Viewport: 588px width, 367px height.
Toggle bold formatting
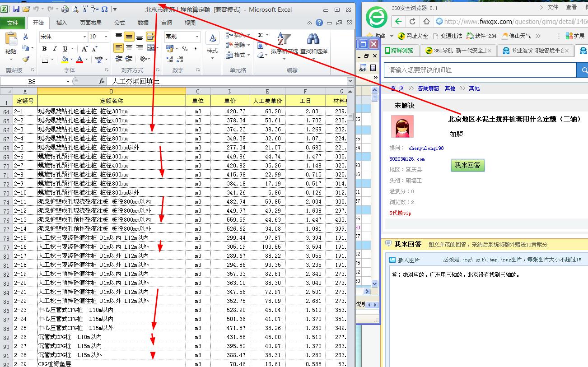click(44, 49)
